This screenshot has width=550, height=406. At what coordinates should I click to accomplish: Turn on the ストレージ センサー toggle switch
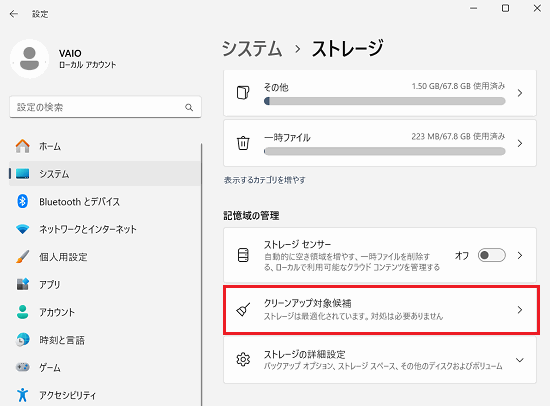point(491,255)
